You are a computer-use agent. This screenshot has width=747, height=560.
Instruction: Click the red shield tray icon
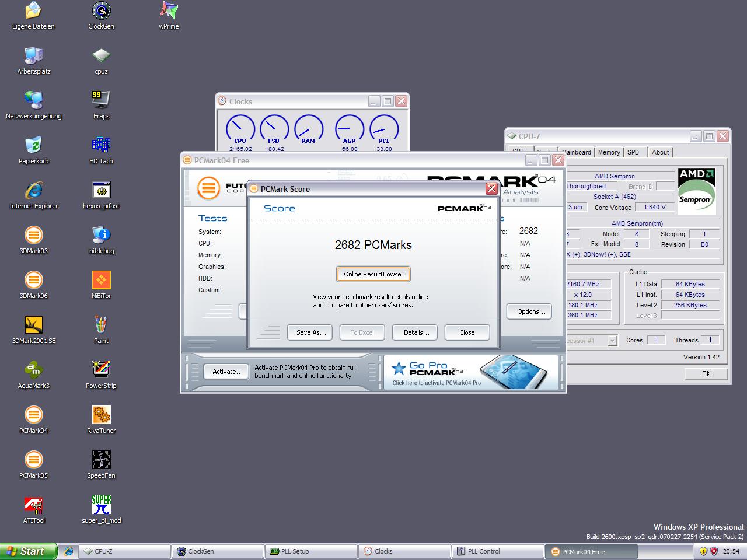click(x=714, y=551)
